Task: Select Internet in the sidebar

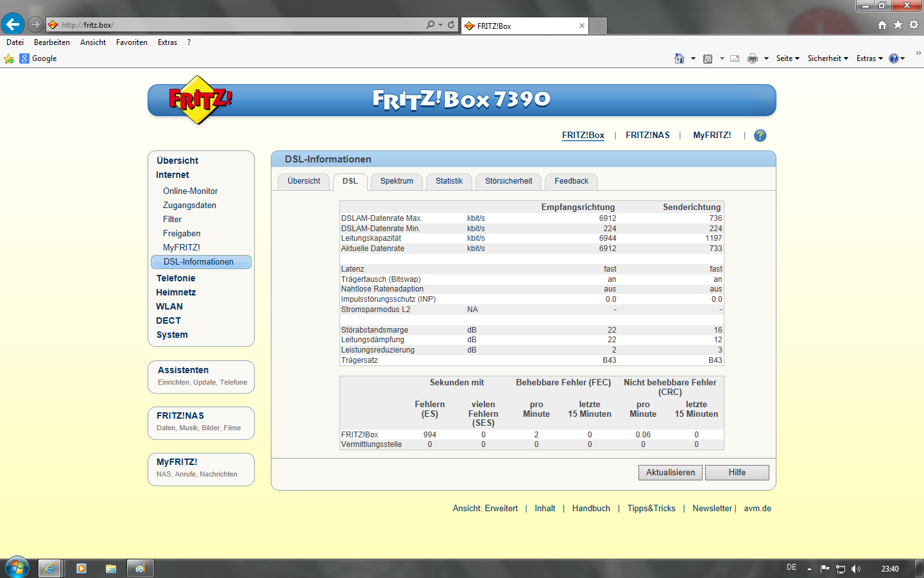Action: coord(173,175)
